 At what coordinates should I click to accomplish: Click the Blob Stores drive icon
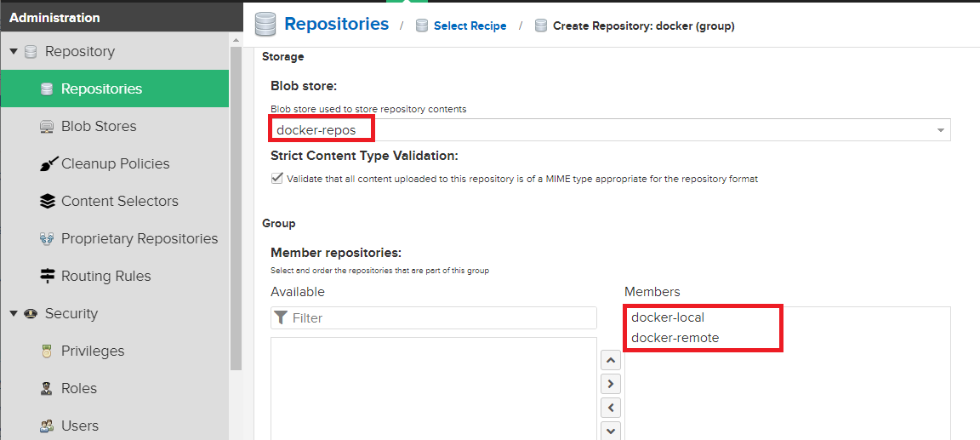pyautogui.click(x=47, y=126)
